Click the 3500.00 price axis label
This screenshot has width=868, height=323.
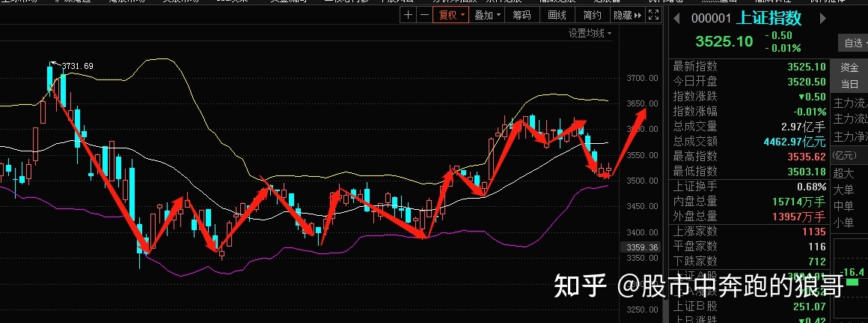642,181
